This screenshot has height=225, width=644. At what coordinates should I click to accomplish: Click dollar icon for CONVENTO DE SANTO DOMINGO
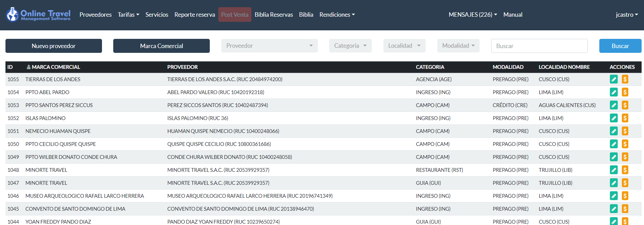pos(625,209)
